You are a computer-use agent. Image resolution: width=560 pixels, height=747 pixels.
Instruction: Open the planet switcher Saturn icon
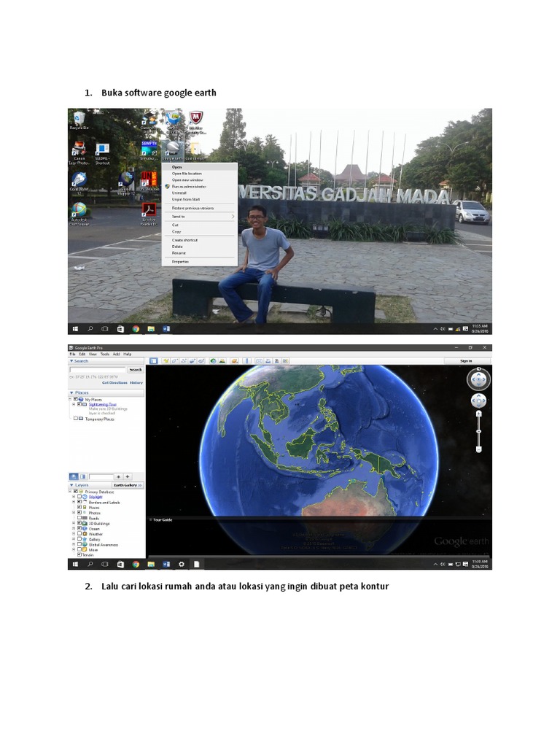click(x=235, y=361)
